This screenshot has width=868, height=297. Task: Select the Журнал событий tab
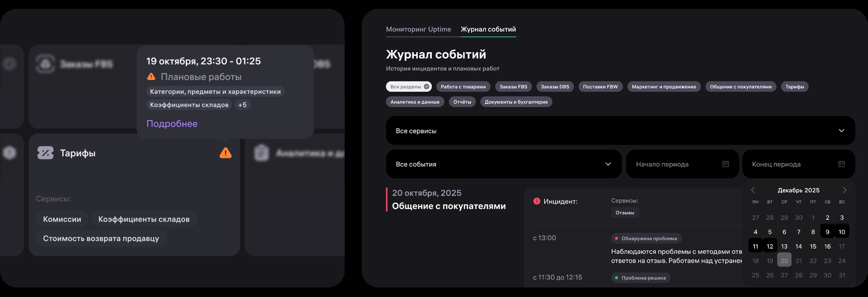point(488,29)
